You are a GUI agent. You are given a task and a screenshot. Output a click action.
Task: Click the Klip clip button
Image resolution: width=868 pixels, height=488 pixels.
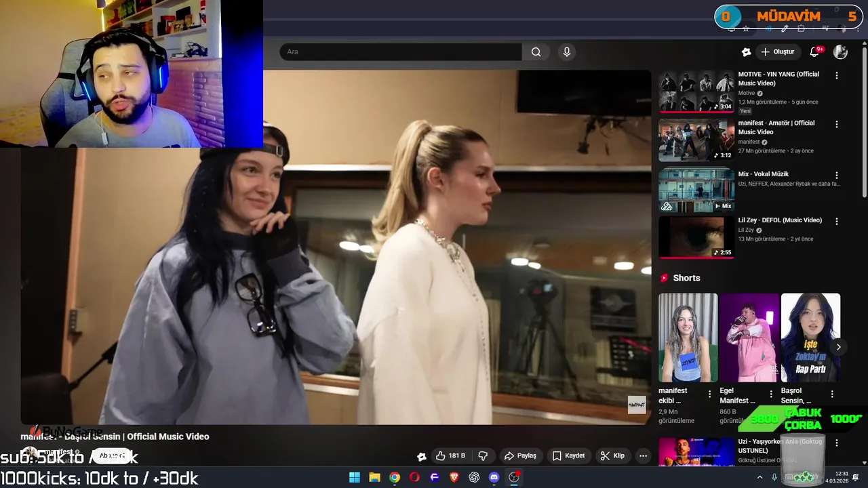coord(612,456)
